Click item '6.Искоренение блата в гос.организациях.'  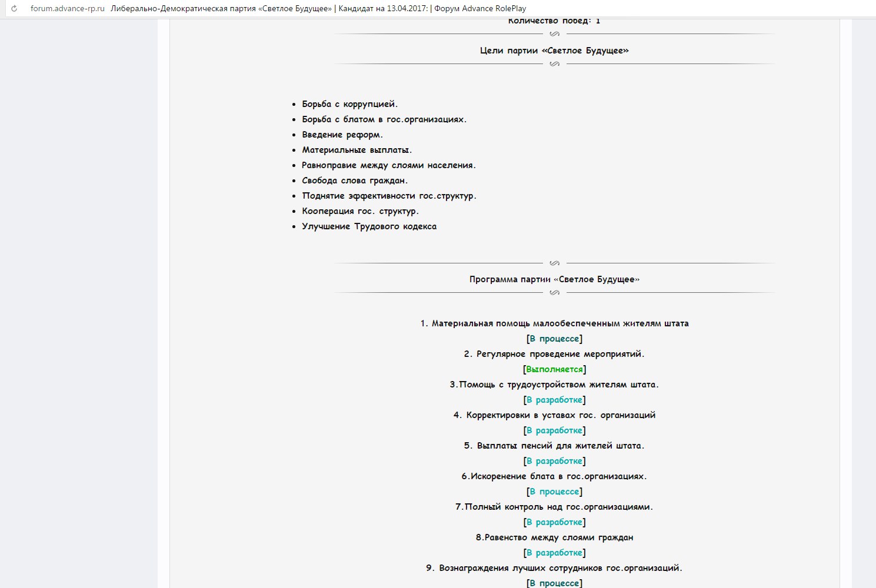tap(554, 476)
